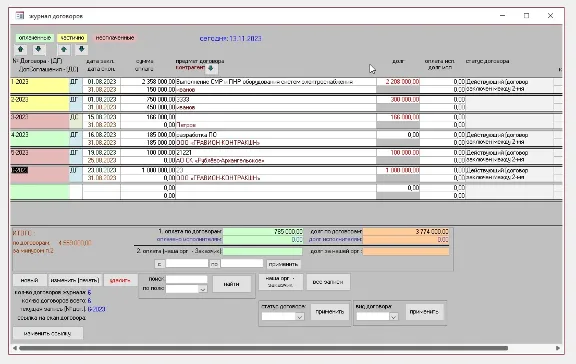Click the sum cell 185 000,00 dated 16.08.2023
Screen dimensions: 576x364
pos(148,135)
